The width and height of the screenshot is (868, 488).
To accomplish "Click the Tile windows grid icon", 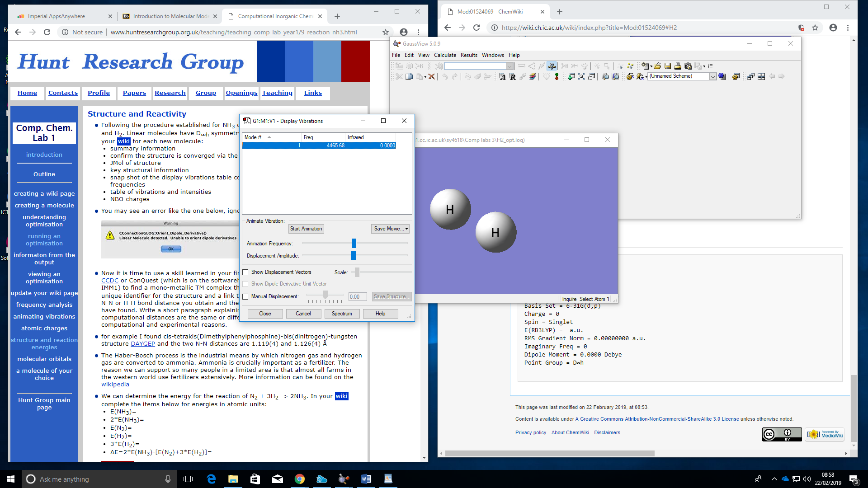I will pos(761,76).
